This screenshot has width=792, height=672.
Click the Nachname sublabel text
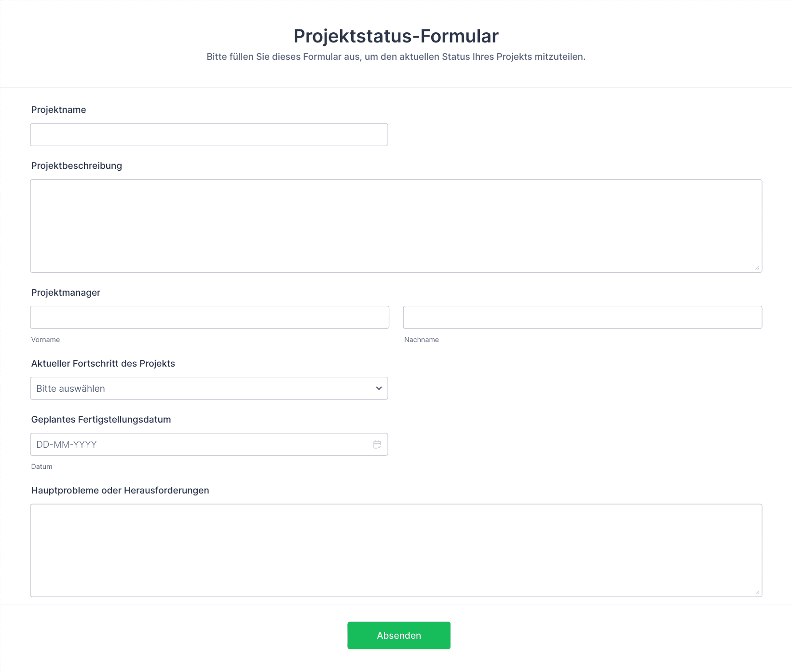pos(421,340)
